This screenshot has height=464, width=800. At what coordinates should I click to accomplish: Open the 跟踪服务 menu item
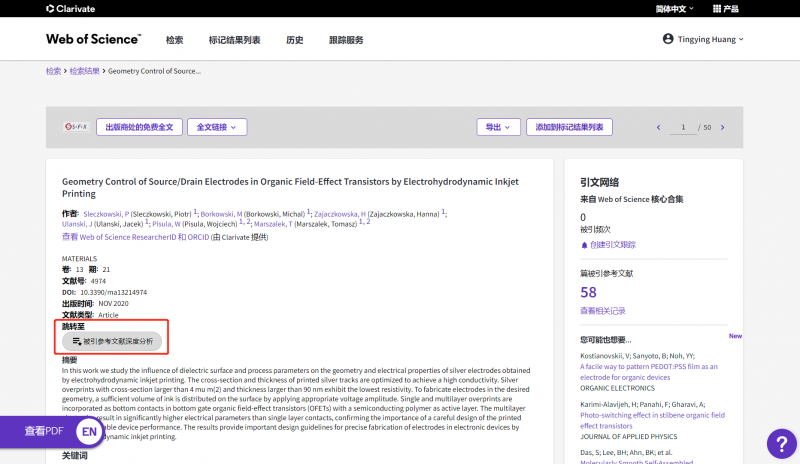point(346,40)
